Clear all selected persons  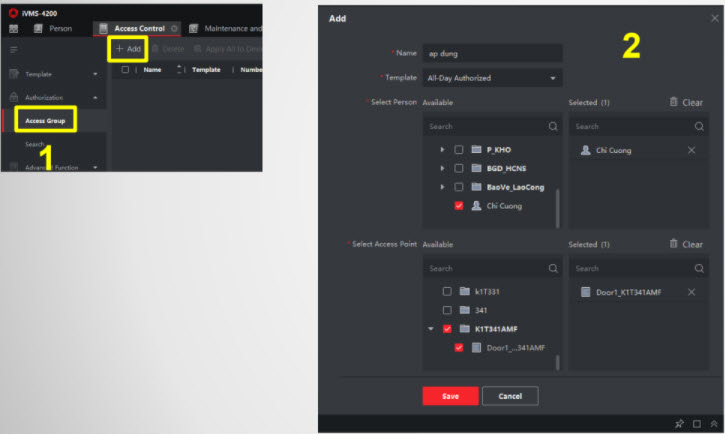(685, 102)
